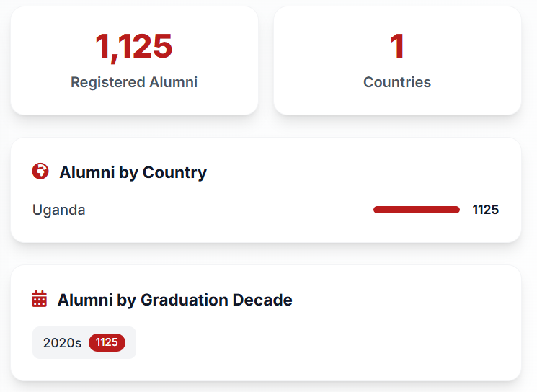Click the Uganda country label
Viewport: 537px width, 392px height.
tap(59, 210)
